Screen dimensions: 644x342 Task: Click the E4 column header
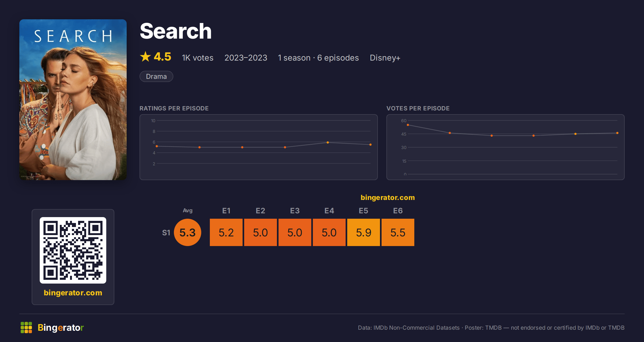point(329,211)
